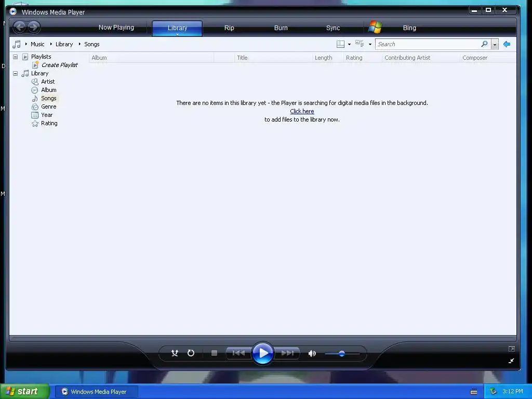Open the Windows Start button
532x399 pixels.
(25, 391)
